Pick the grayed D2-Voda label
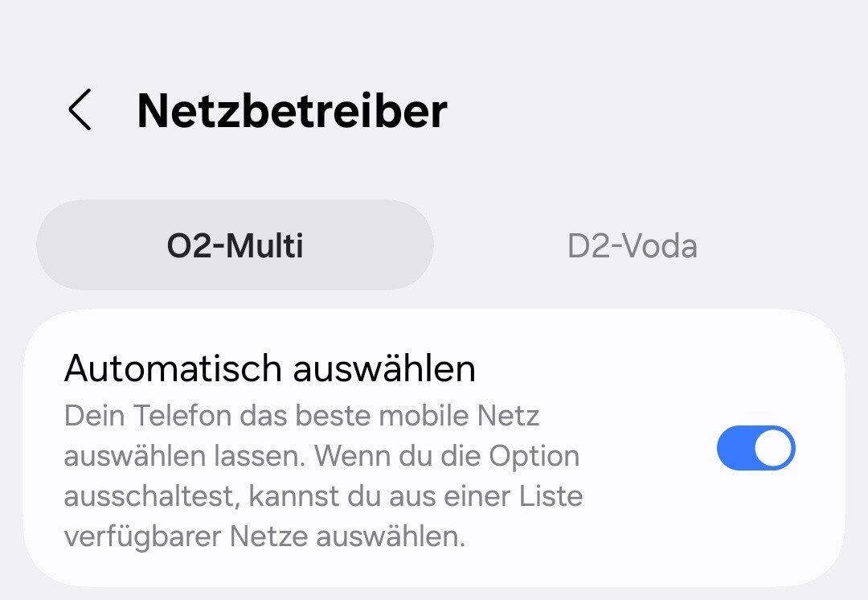The image size is (868, 600). (632, 246)
